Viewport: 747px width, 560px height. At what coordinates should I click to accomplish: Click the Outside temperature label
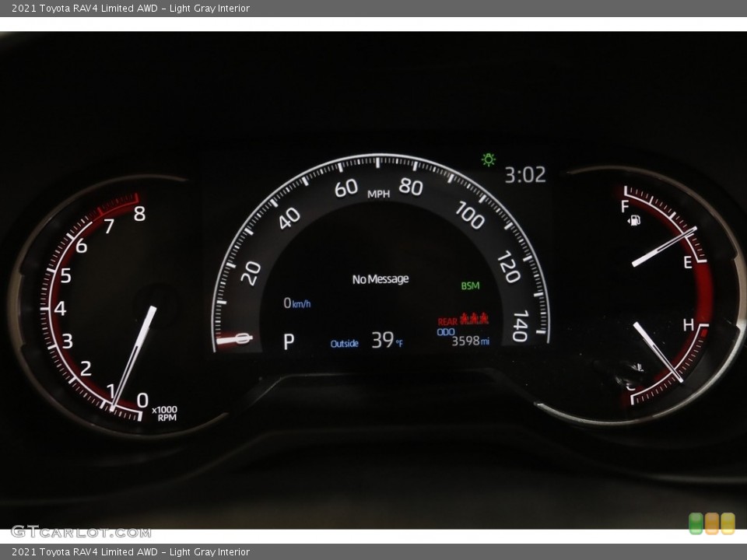click(x=345, y=343)
